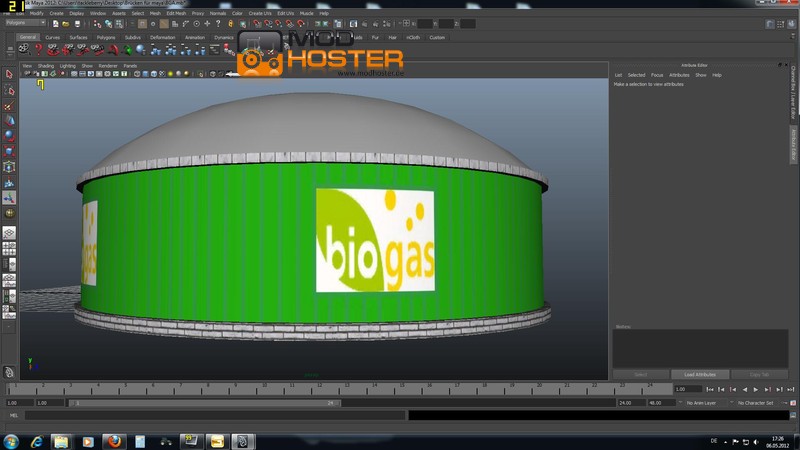Open the No Anim Layer dropdown
This screenshot has width=800, height=450.
pos(704,403)
